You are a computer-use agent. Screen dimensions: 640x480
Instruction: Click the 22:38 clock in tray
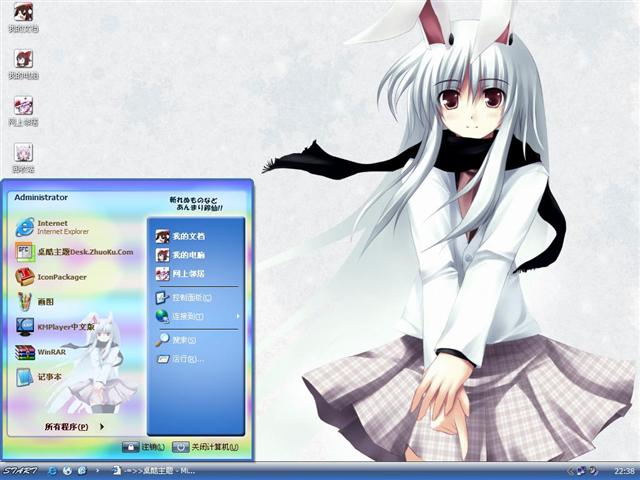coord(624,471)
